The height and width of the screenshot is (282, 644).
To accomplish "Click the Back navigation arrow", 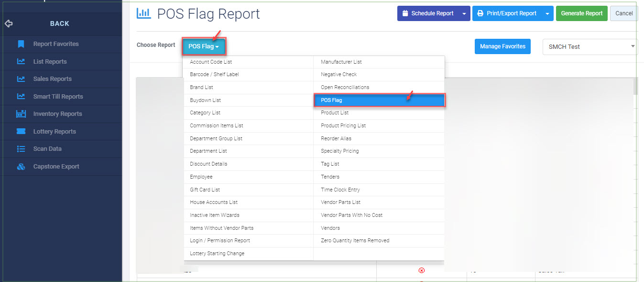I will click(9, 23).
